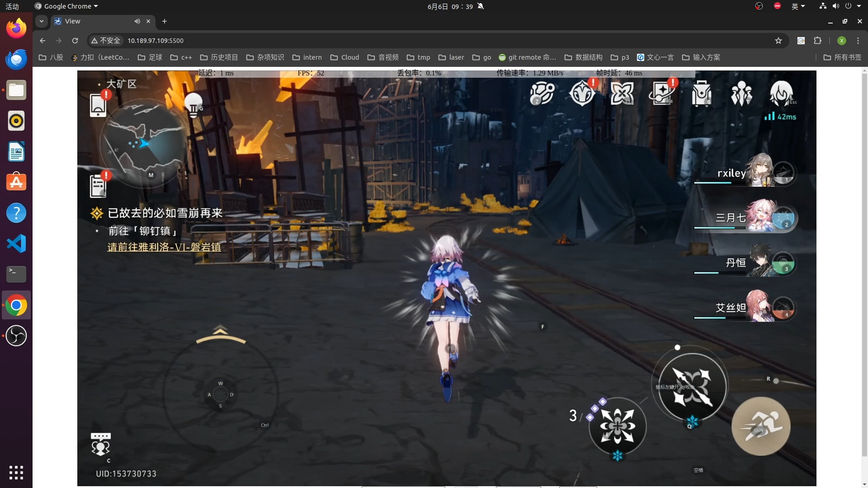
Task: Go back in Chrome navigation
Action: (x=42, y=41)
